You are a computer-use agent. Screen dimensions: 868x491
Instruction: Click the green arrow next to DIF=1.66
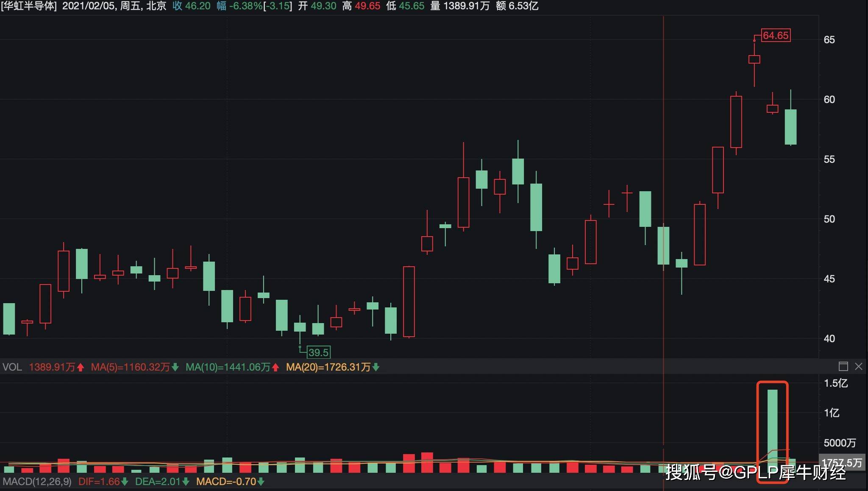tap(125, 482)
